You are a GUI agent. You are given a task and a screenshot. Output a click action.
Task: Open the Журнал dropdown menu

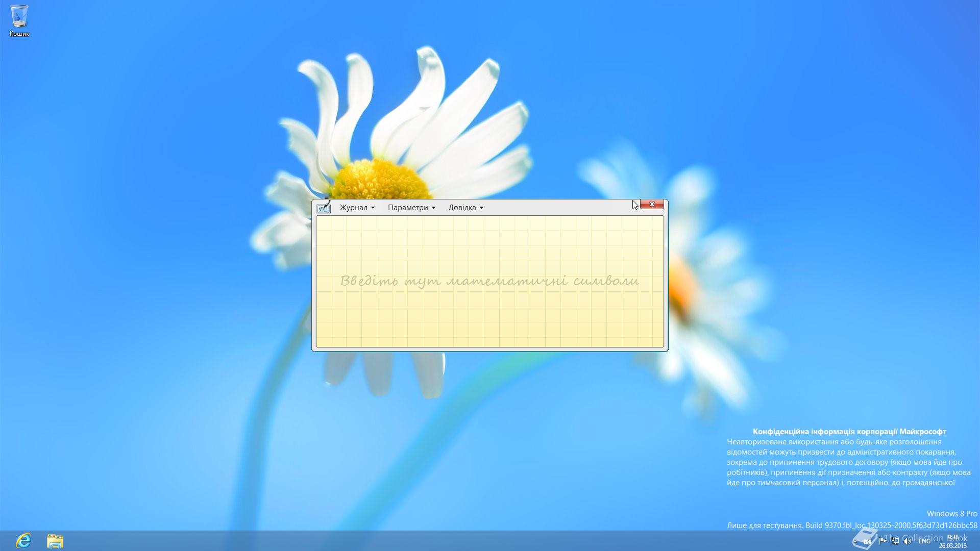tap(357, 207)
